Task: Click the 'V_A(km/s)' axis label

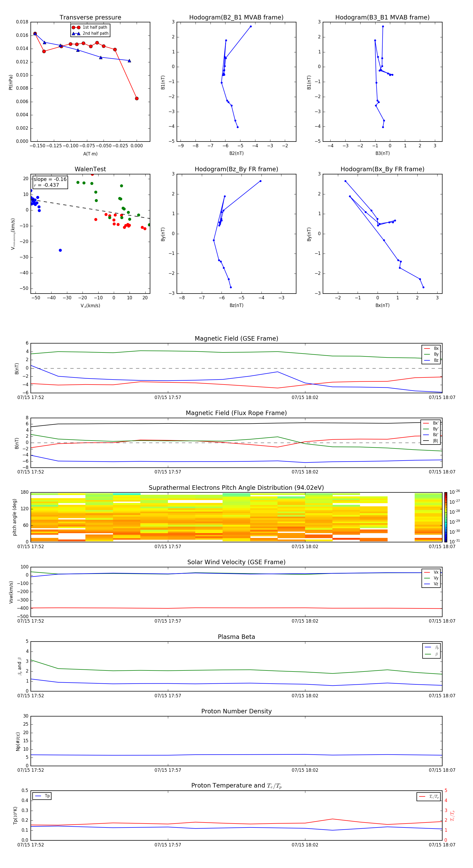Action: [90, 306]
